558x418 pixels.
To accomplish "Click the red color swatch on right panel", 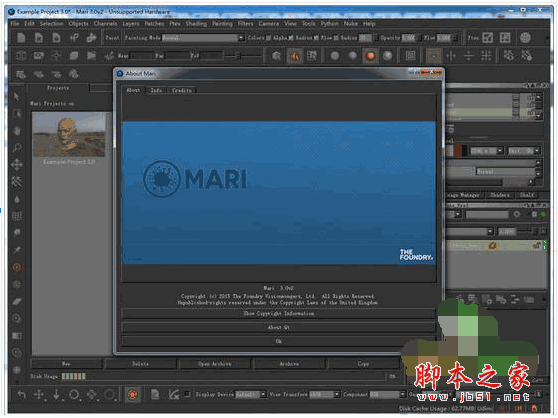I will 458,150.
